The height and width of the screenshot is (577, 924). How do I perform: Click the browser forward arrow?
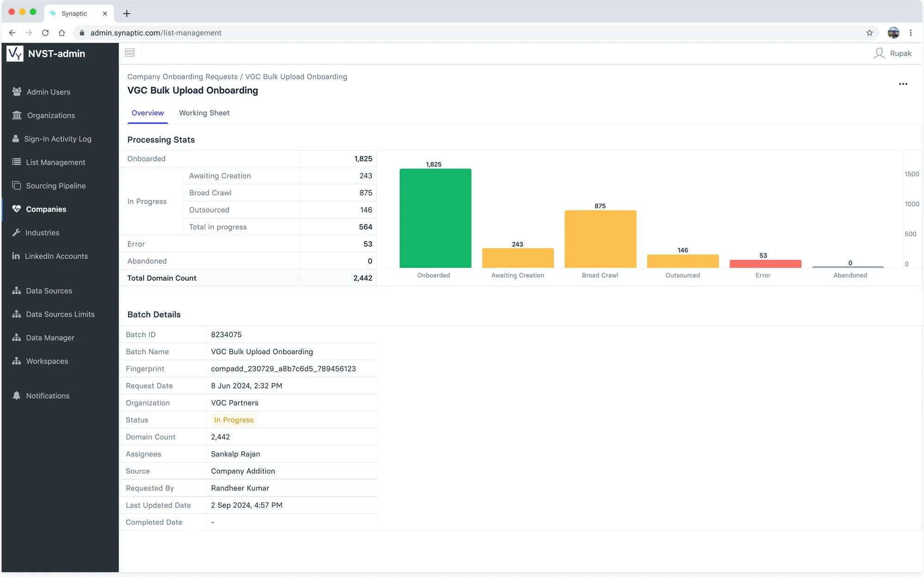(x=29, y=33)
